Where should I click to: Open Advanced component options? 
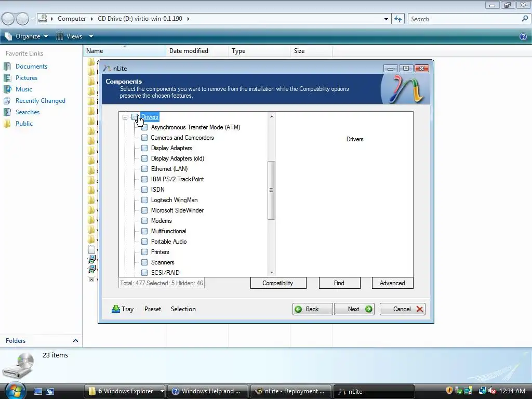(x=393, y=283)
